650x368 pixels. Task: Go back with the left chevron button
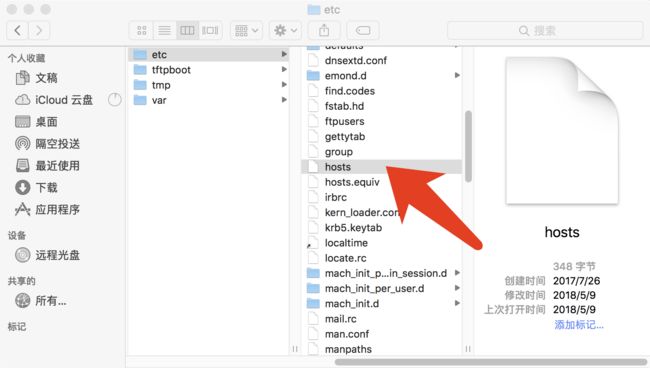click(17, 30)
